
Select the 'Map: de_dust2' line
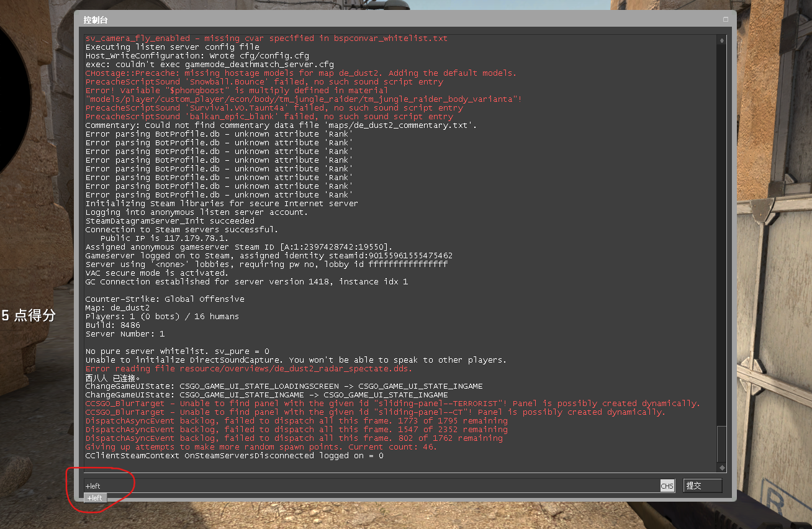coord(117,308)
